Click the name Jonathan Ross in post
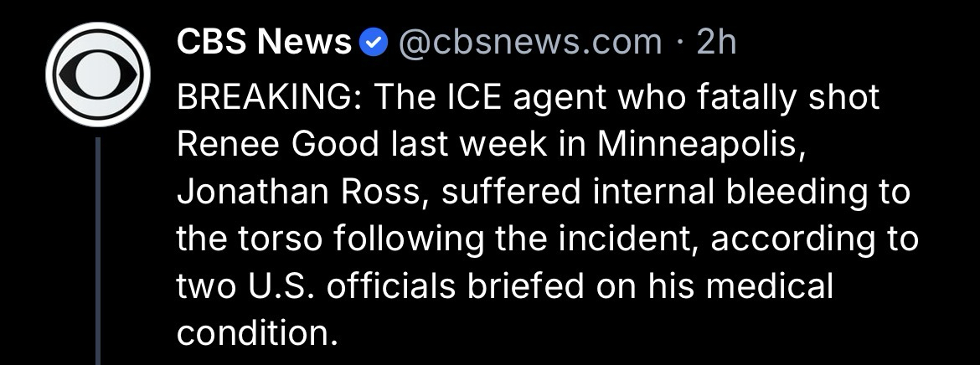Viewport: 980px width, 365px height. tap(302, 193)
